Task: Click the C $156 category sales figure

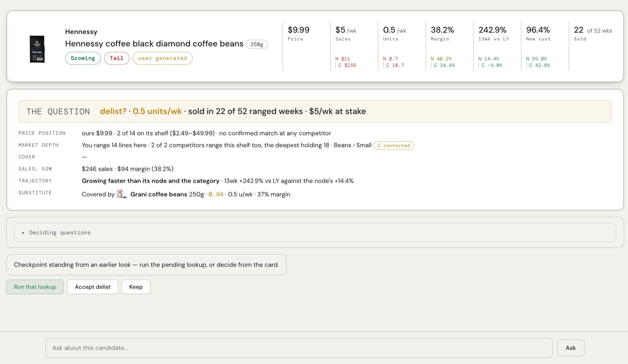Action: (347, 65)
